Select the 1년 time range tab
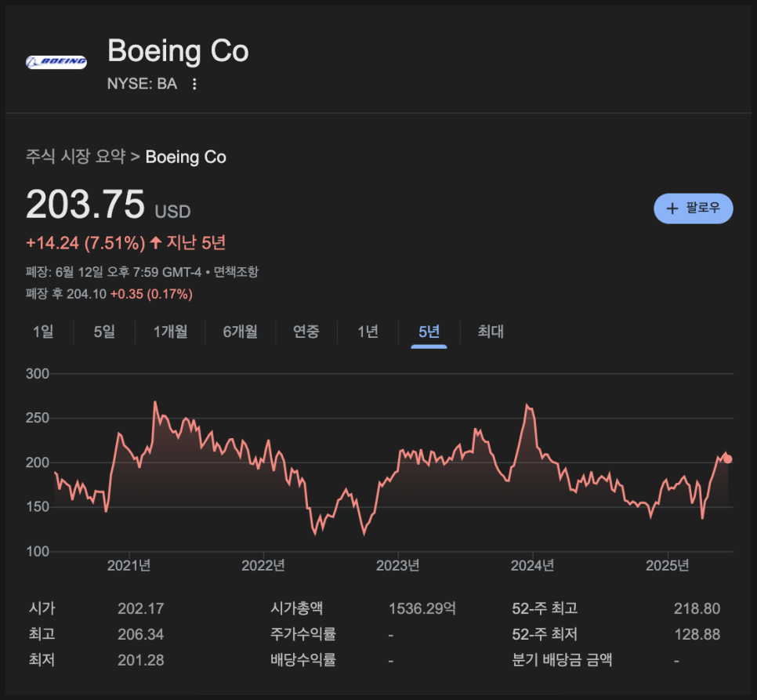Viewport: 757px width, 700px height. click(368, 332)
